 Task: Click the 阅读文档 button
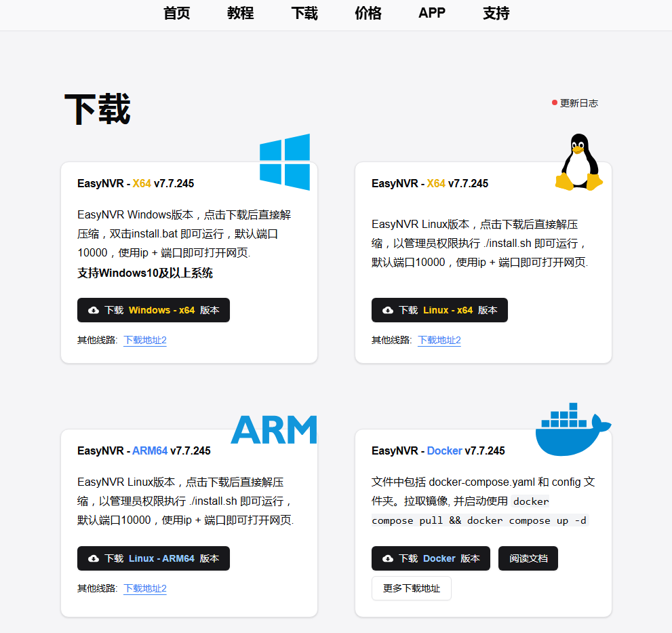click(528, 558)
